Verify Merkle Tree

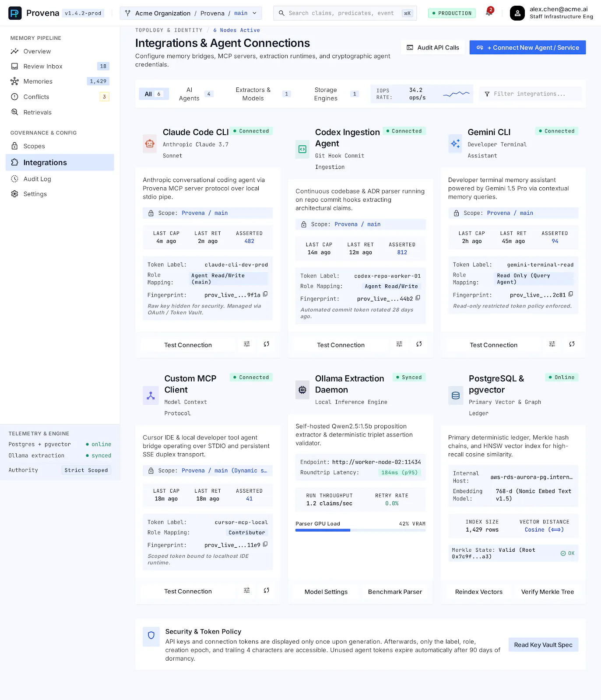548,591
